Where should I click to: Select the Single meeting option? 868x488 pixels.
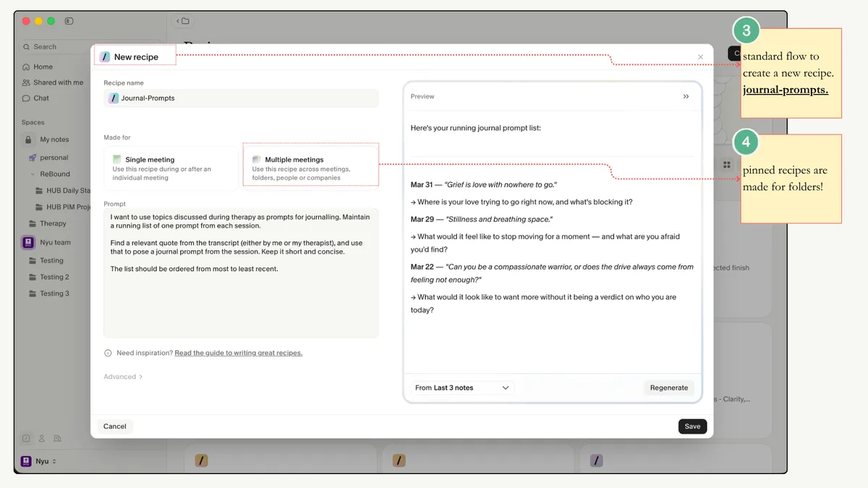171,168
